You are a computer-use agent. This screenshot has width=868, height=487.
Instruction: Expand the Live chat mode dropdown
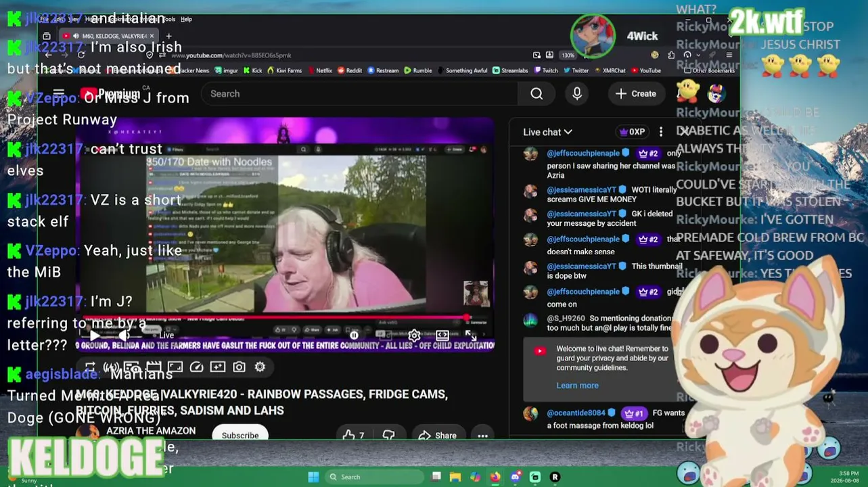pos(547,132)
